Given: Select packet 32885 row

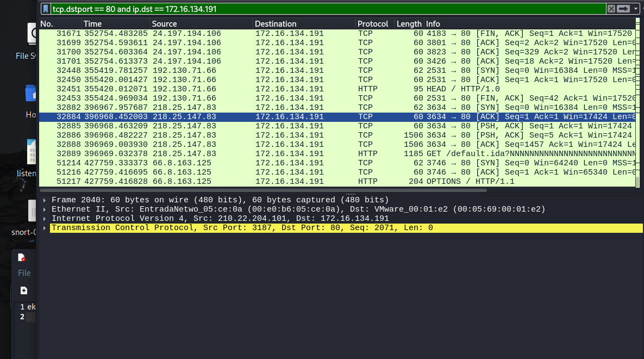Looking at the screenshot, I should 337,126.
